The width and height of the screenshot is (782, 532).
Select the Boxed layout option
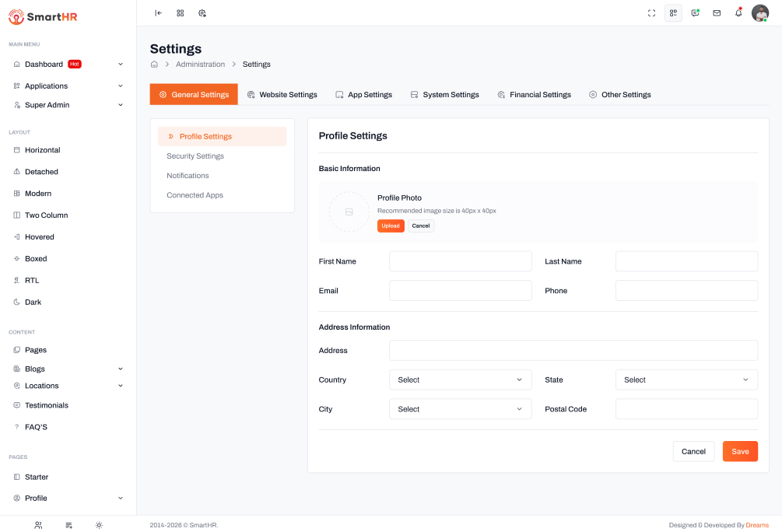[36, 259]
